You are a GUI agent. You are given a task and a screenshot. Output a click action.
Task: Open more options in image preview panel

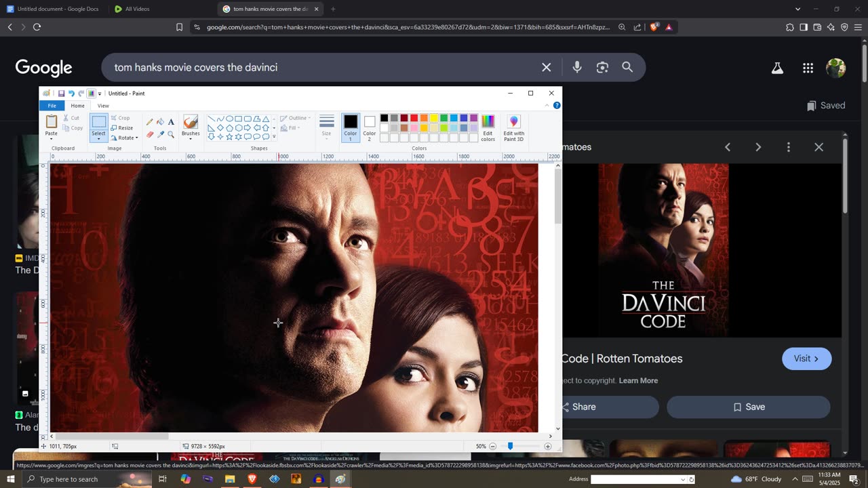pyautogui.click(x=788, y=147)
